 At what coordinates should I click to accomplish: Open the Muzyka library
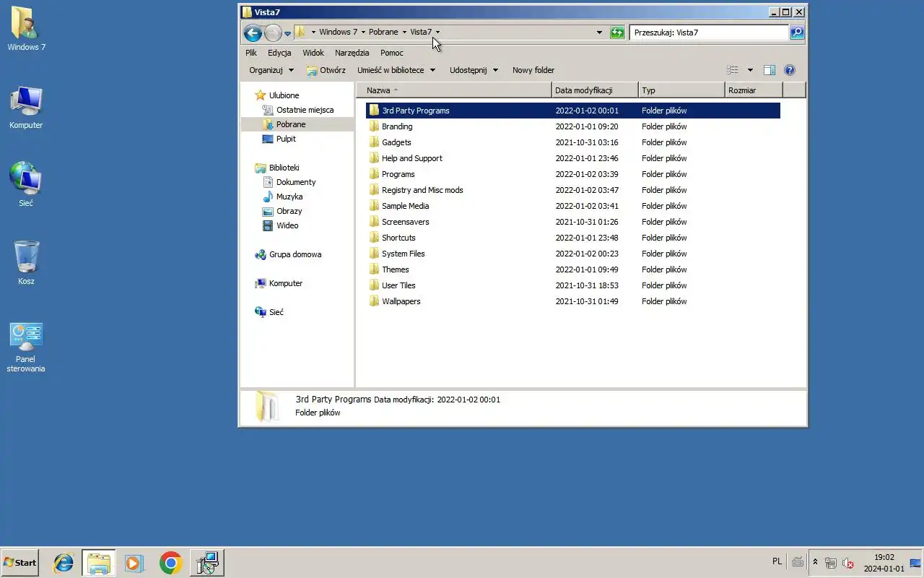coord(282,197)
